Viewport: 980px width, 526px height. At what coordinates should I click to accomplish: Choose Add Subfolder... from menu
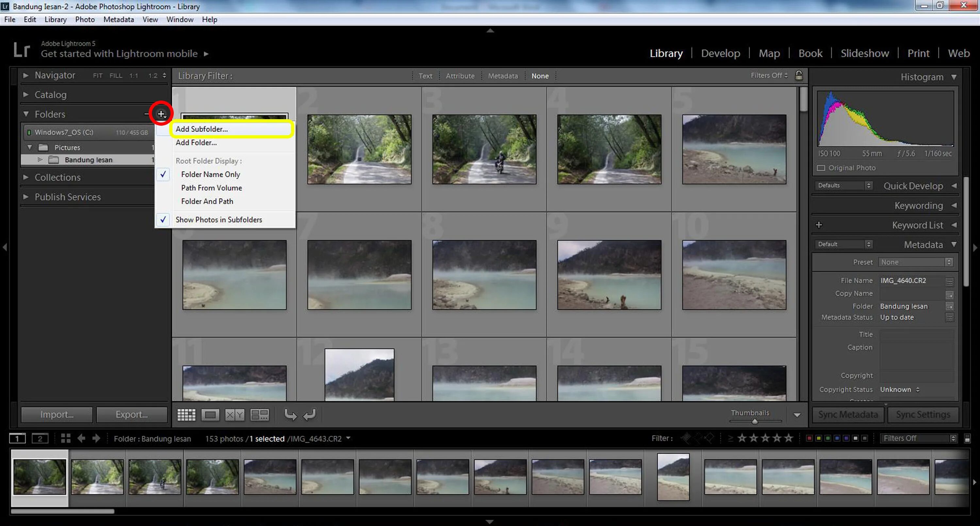tap(202, 129)
